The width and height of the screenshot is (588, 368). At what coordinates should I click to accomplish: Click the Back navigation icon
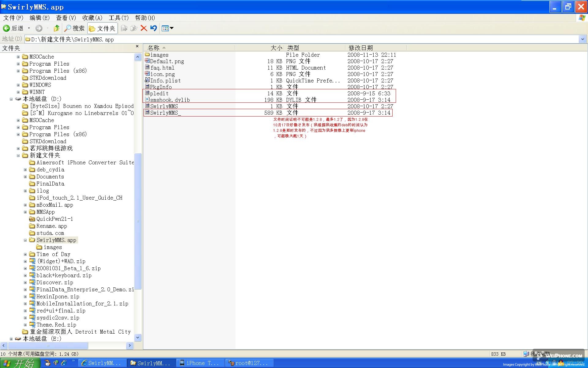point(6,28)
